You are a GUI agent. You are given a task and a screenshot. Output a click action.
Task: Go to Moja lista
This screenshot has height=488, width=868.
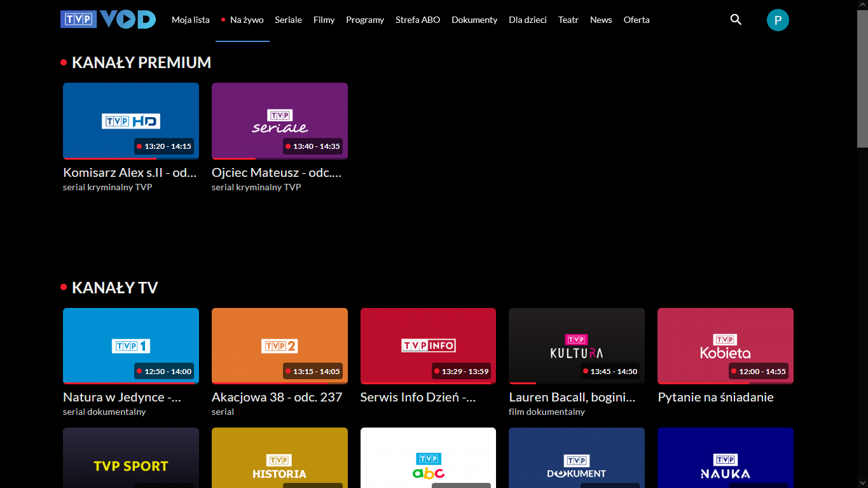click(190, 20)
